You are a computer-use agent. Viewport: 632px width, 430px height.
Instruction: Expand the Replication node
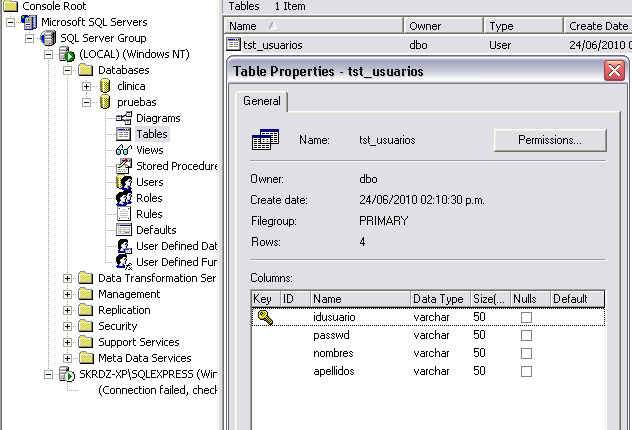(67, 310)
